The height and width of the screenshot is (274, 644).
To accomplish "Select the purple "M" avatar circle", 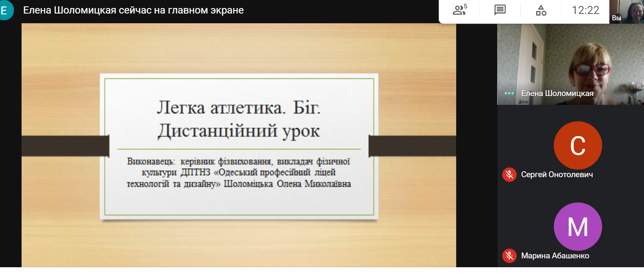I will (578, 227).
